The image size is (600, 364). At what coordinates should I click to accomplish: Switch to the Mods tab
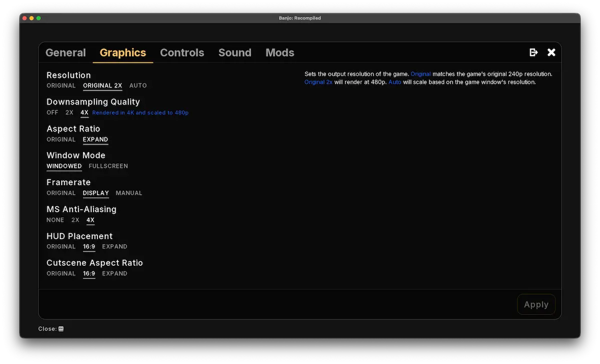(279, 52)
